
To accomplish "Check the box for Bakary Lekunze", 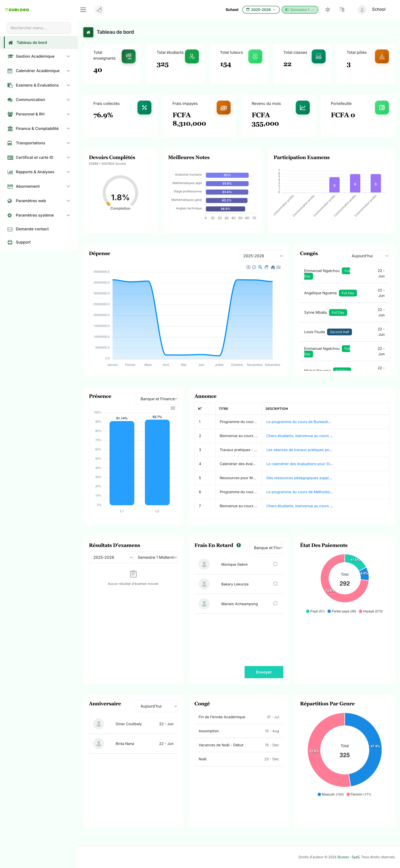I will pyautogui.click(x=275, y=584).
